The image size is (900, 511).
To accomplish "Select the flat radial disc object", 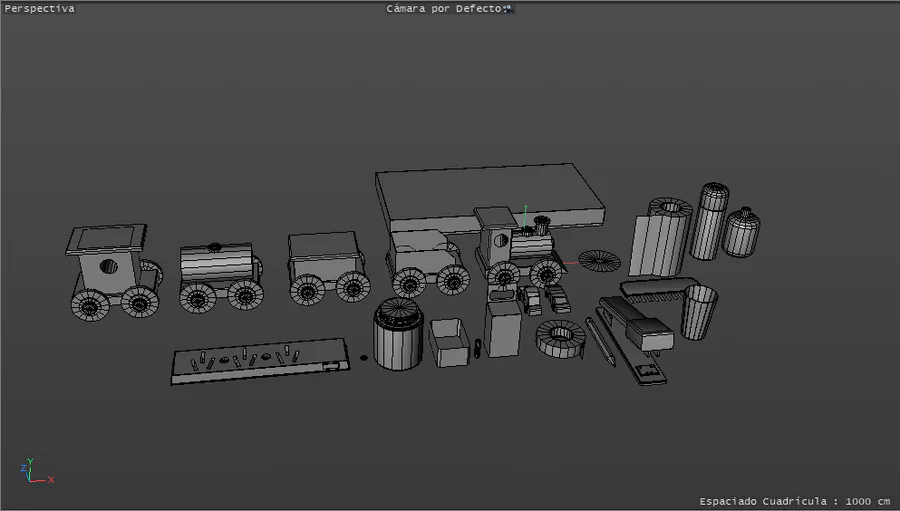I will tap(599, 261).
